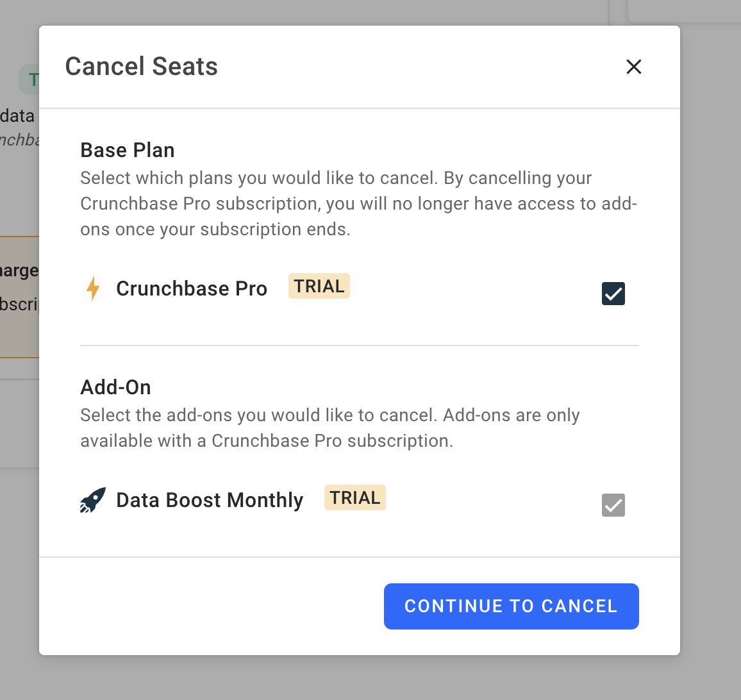
Task: Click the X icon on the Cancel Seats dialog
Action: click(x=633, y=67)
